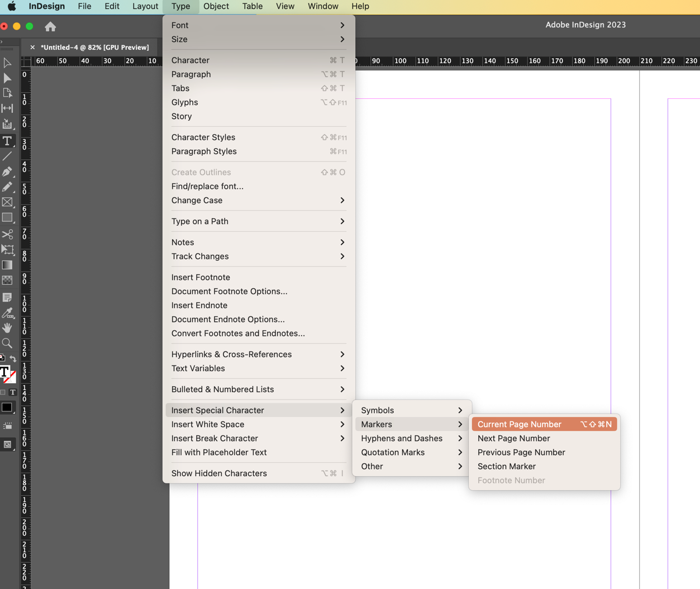This screenshot has height=589, width=700.
Task: Expand the Insert White Space submenu
Action: click(x=259, y=424)
